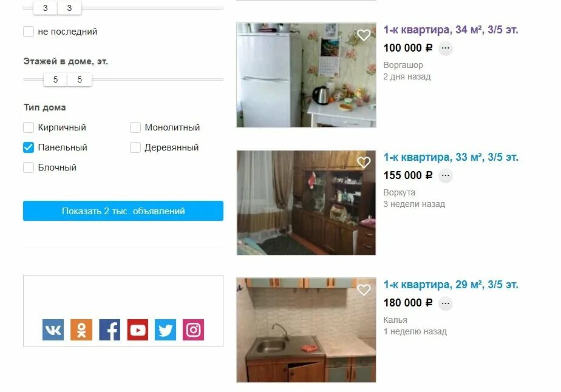Screen dimensions: 561x392
Task: Favorite the 29 м² apartment with heart icon
Action: (364, 289)
